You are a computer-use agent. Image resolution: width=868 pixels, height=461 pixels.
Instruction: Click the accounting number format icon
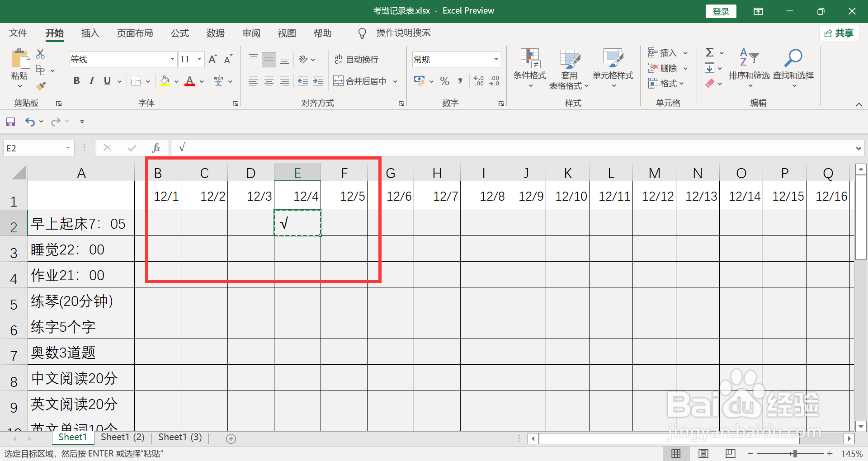(x=419, y=81)
